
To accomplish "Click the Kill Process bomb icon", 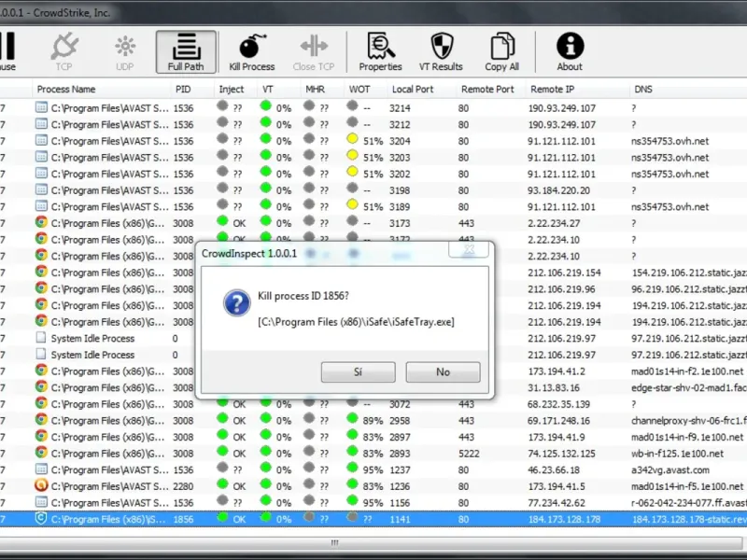I will click(x=251, y=51).
